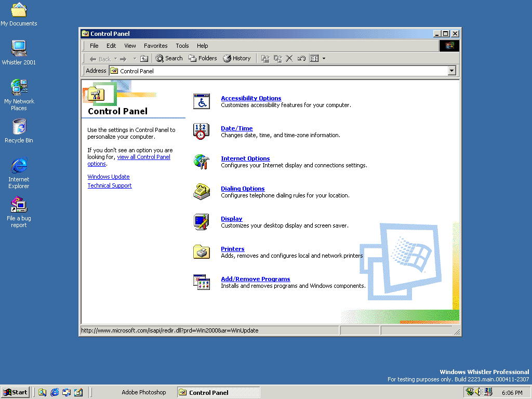The image size is (532, 399).
Task: Open the Printers folder icon
Action: [x=202, y=252]
